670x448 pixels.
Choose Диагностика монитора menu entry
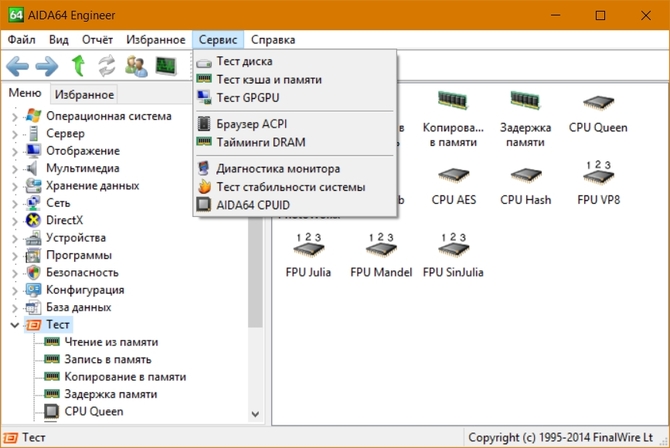pyautogui.click(x=295, y=169)
